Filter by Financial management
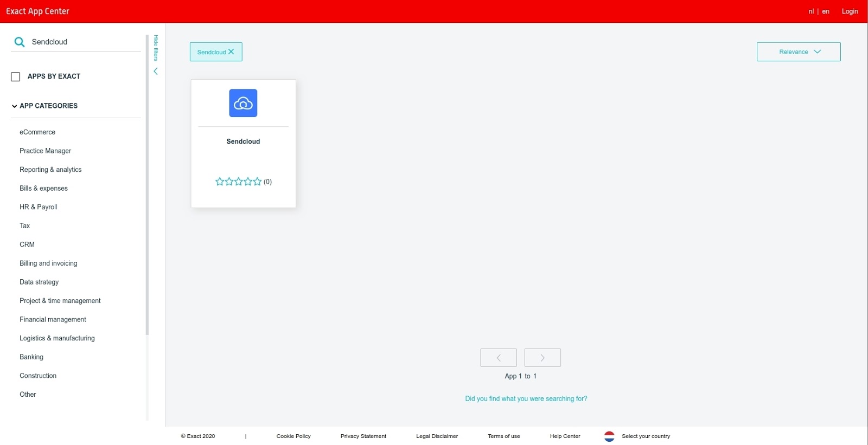 pyautogui.click(x=53, y=320)
